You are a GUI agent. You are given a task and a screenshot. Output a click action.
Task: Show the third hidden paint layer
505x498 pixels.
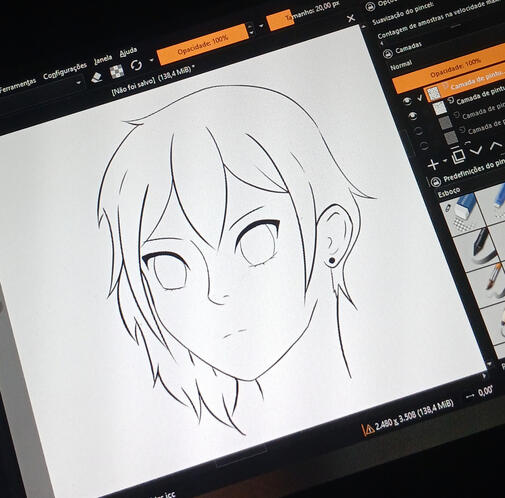(x=419, y=131)
